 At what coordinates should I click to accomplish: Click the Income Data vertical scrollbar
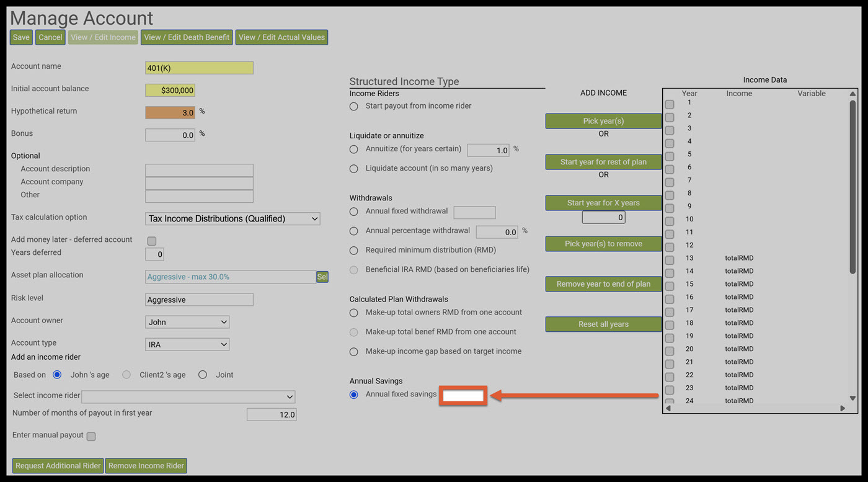852,186
